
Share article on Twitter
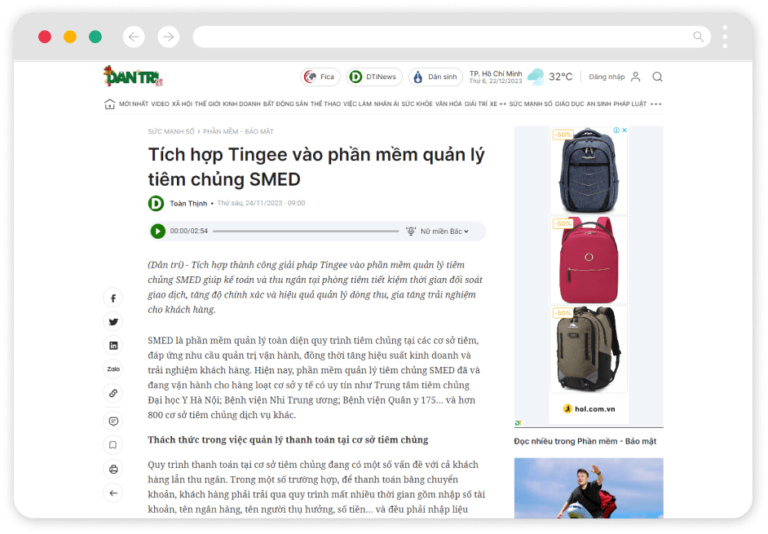coord(113,322)
